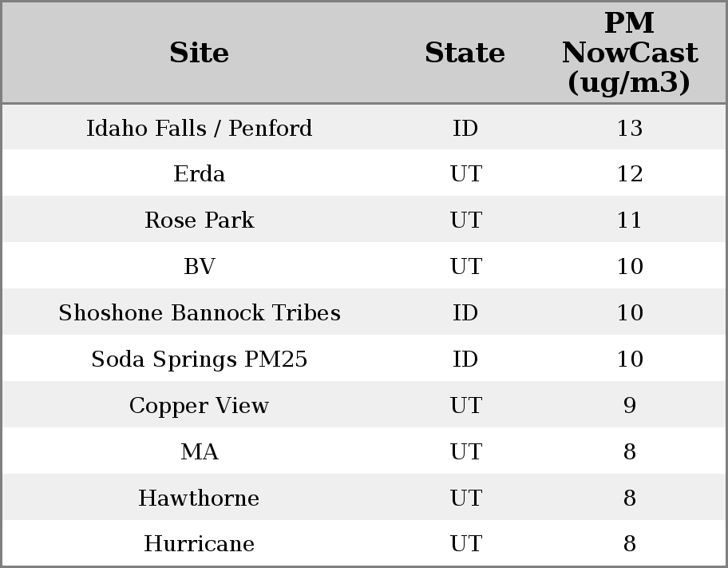Click the PM value 13 for Idaho Falls

click(x=629, y=128)
